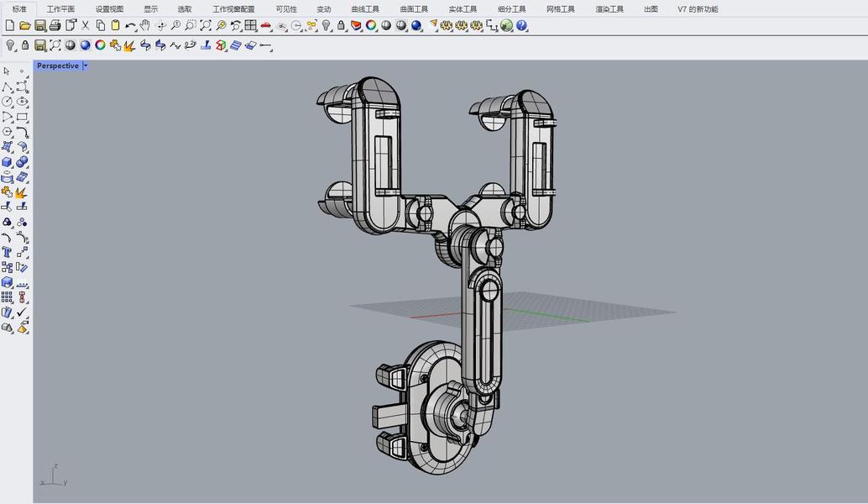Click the second-row shaded gray sphere icon
Image resolution: width=868 pixels, height=504 pixels.
click(71, 45)
